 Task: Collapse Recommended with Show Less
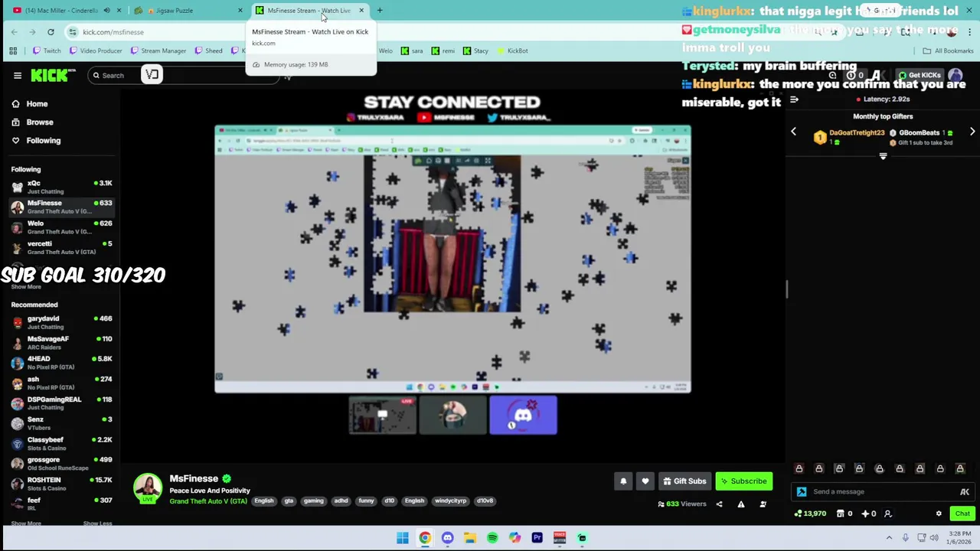(x=97, y=523)
